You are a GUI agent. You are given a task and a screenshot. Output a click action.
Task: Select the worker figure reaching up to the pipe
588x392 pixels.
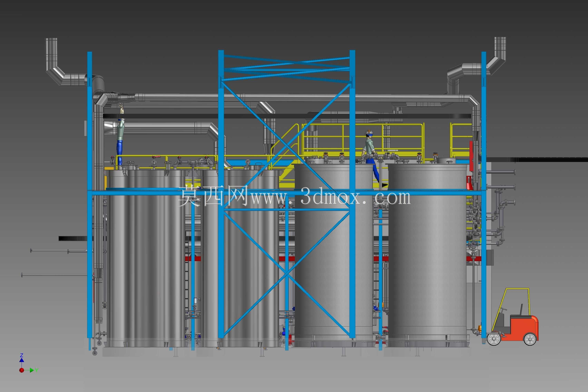pyautogui.click(x=120, y=135)
